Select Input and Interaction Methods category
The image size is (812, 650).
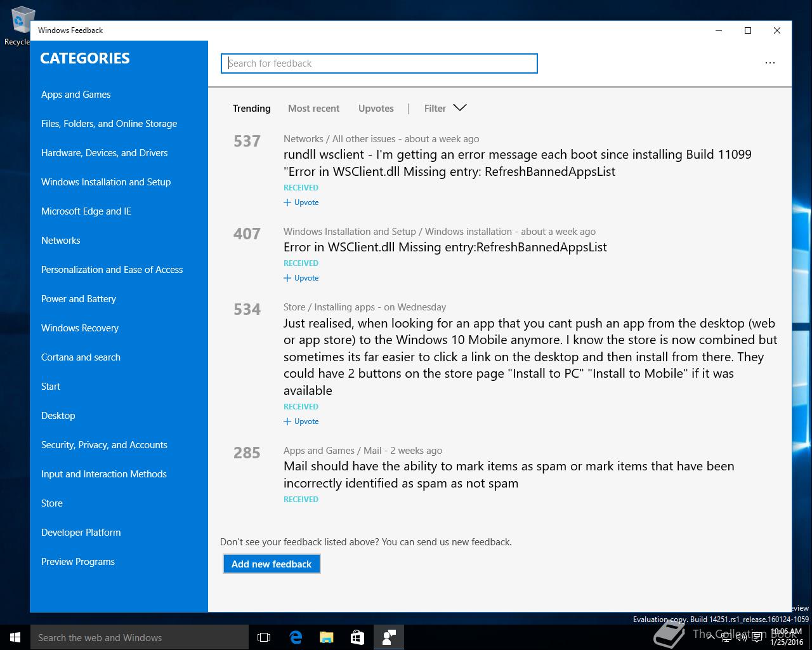click(104, 474)
